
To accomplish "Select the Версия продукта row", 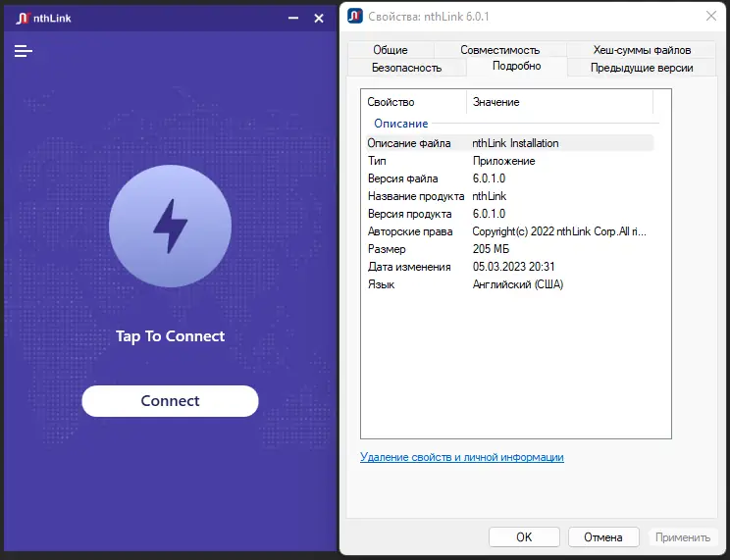I will 510,214.
